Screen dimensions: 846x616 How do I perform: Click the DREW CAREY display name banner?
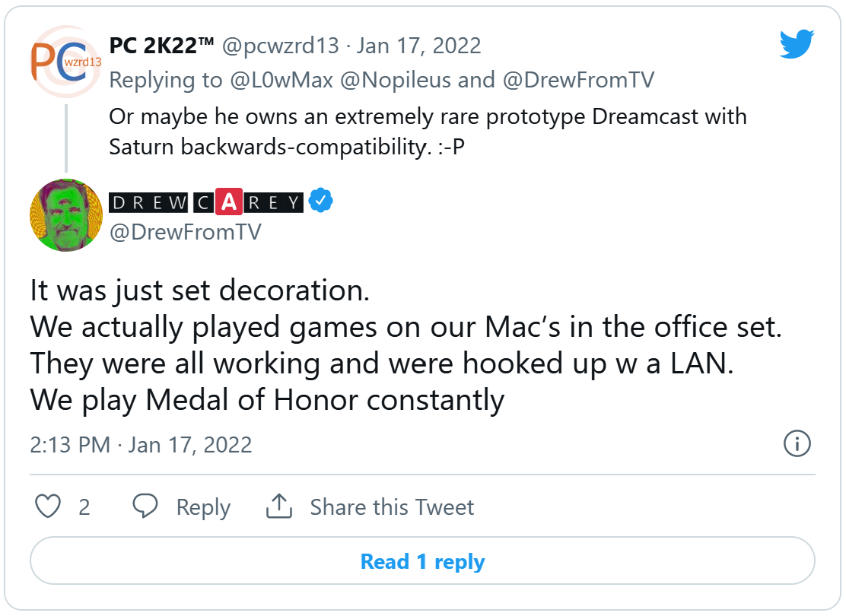(x=206, y=202)
